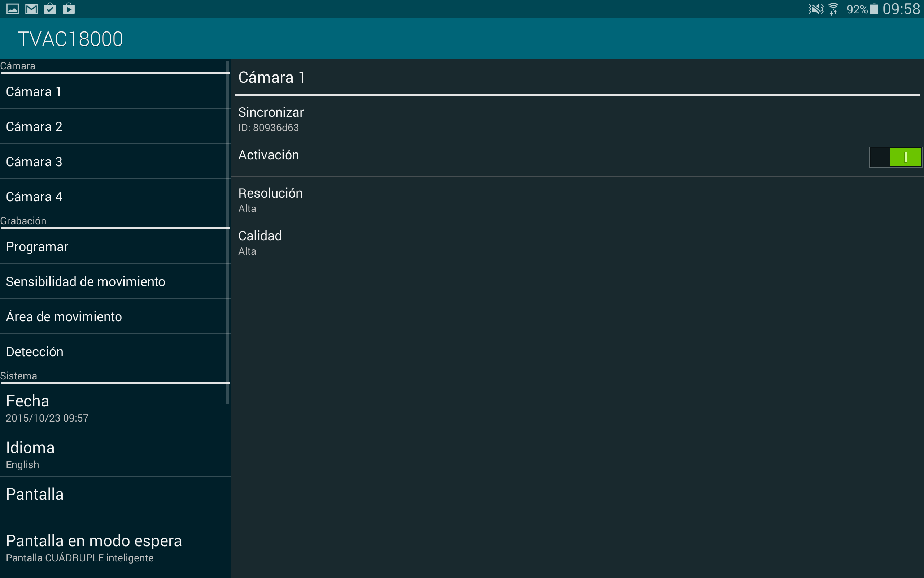This screenshot has height=578, width=924.
Task: Open the Resolución option list
Action: coord(577,198)
